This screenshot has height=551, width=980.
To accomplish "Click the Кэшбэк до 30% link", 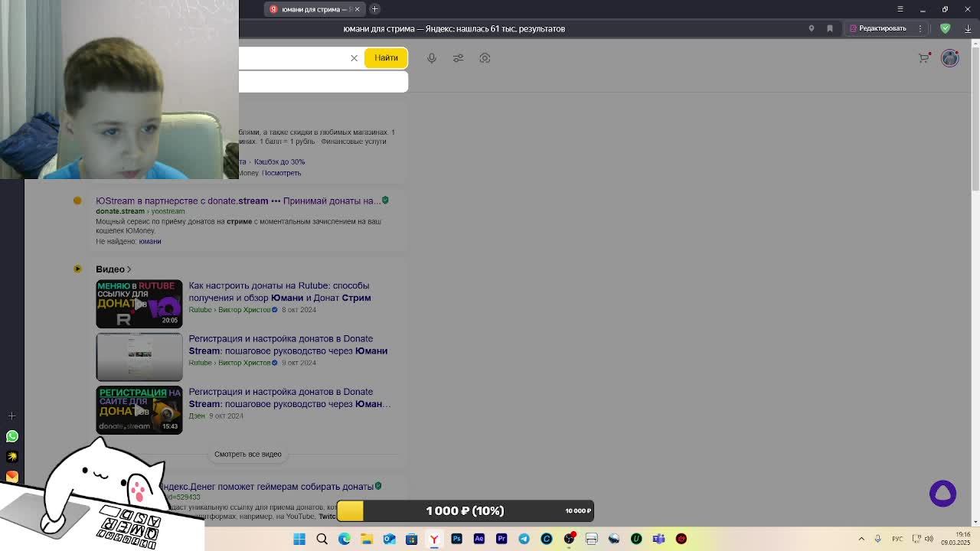I will tap(279, 161).
